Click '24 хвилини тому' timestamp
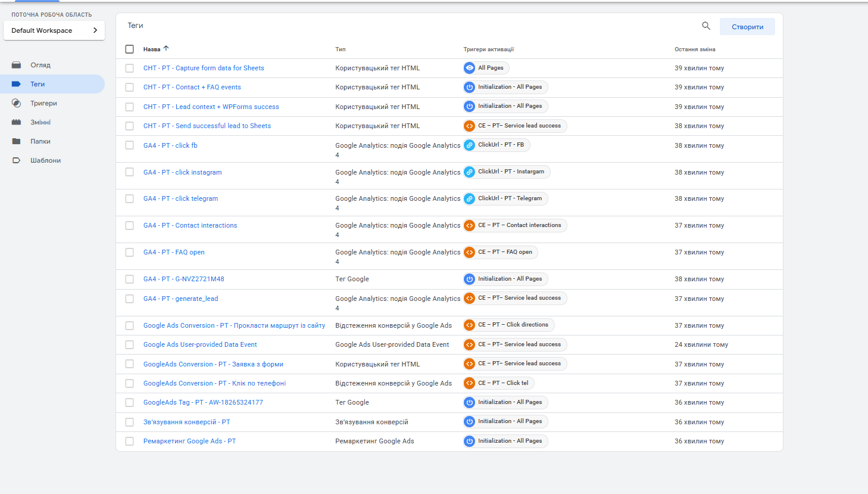 coord(701,344)
